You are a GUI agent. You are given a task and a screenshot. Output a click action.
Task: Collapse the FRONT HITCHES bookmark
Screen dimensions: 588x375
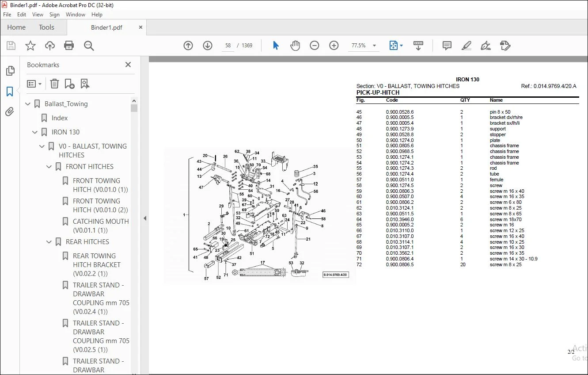tap(49, 167)
